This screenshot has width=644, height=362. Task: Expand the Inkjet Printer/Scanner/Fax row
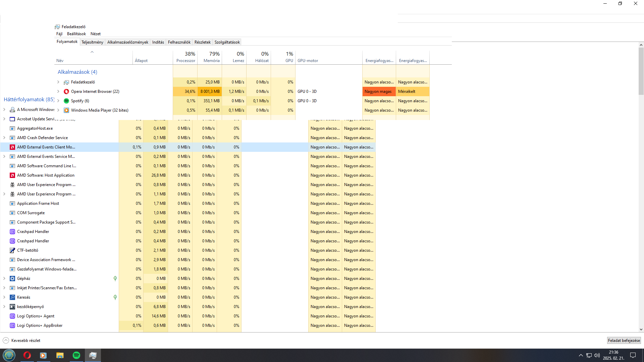pyautogui.click(x=4, y=288)
